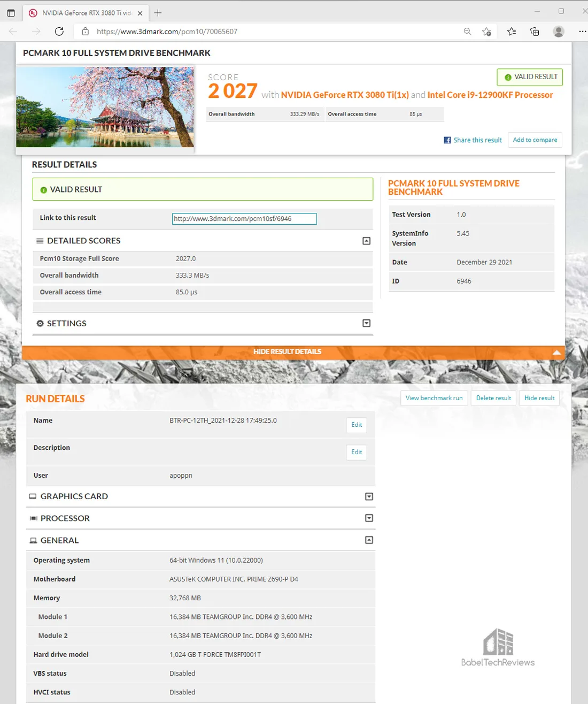
Task: Click the SystemInfo Version 5.45 value
Action: pyautogui.click(x=463, y=233)
